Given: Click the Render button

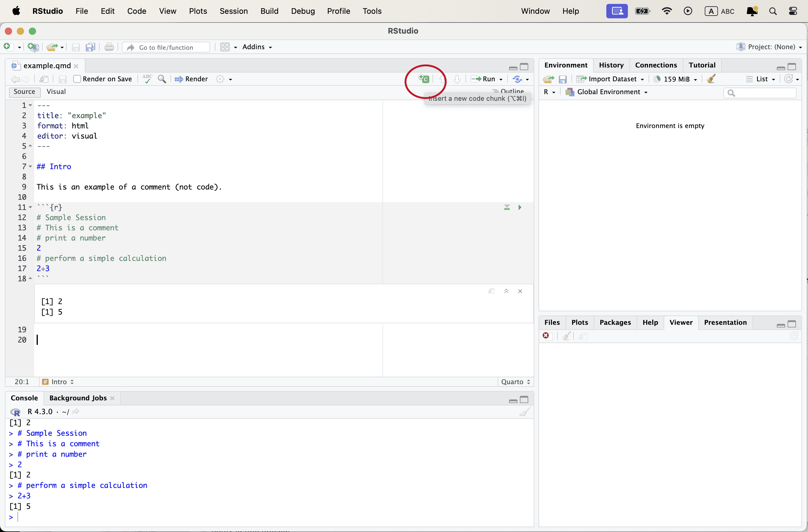Looking at the screenshot, I should coord(191,79).
